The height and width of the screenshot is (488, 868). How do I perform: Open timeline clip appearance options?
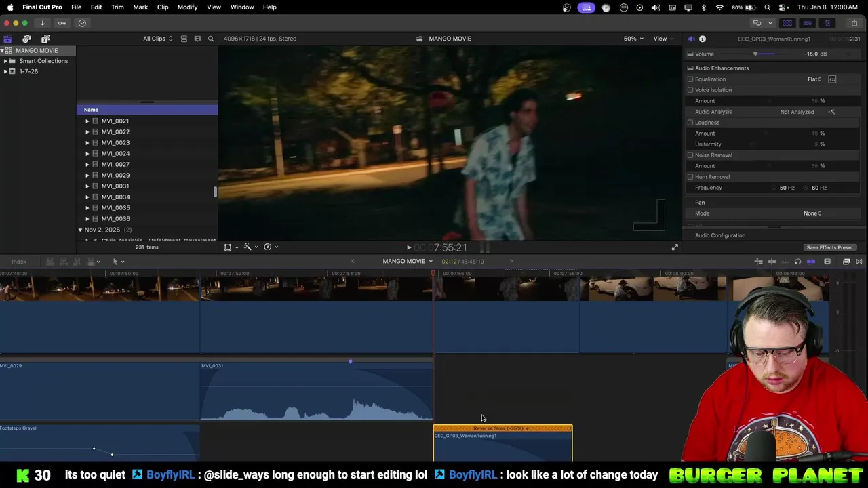[827, 262]
